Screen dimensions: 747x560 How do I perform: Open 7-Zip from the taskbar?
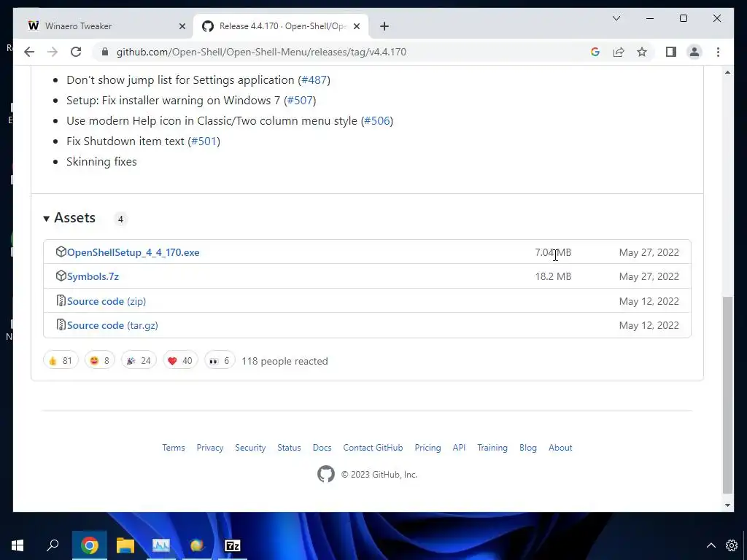pos(233,545)
